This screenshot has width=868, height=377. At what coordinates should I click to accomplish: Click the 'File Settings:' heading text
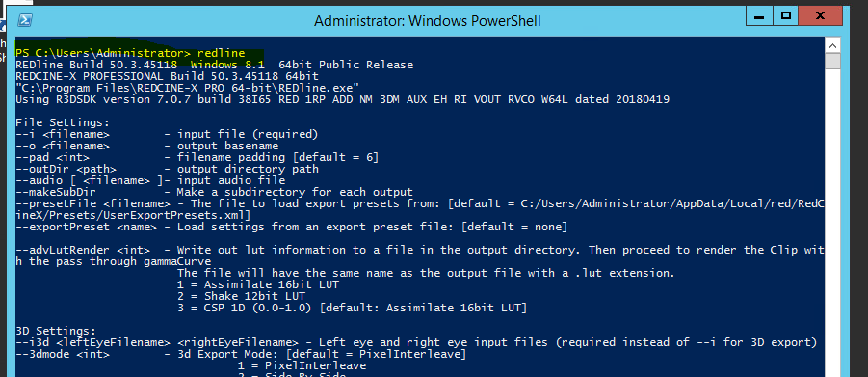(63, 121)
